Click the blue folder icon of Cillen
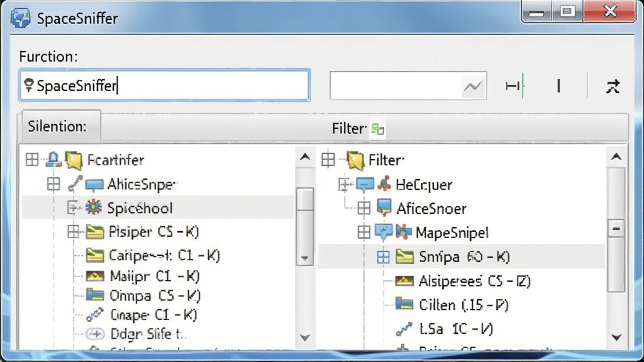 [x=404, y=304]
